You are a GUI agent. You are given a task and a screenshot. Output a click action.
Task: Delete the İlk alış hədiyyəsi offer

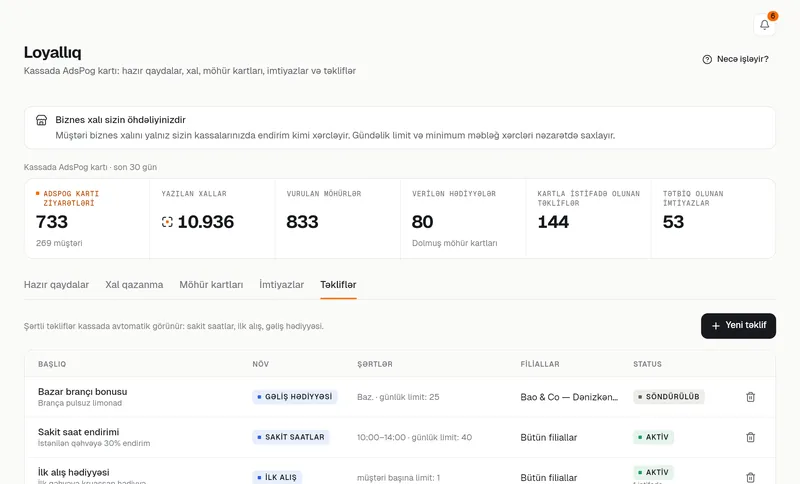[751, 477]
